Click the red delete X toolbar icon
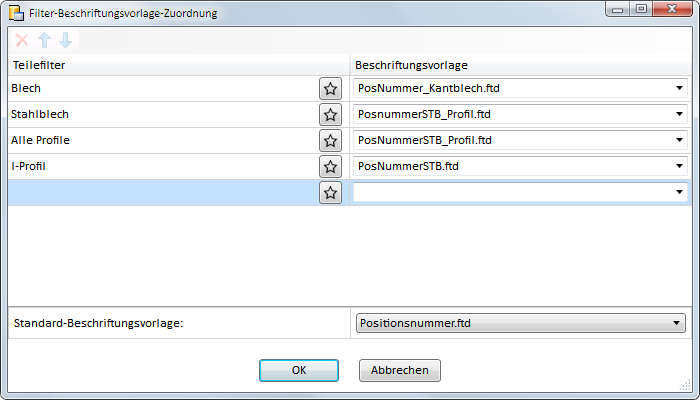 coord(22,40)
